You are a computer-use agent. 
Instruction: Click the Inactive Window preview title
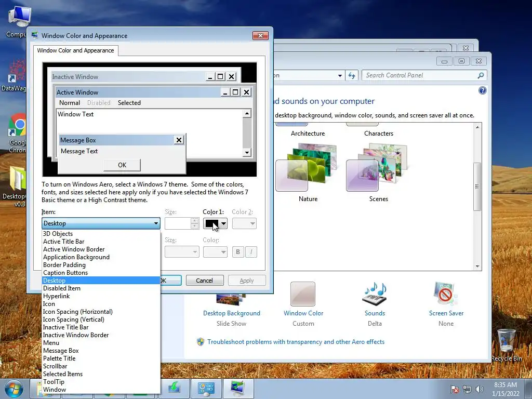pyautogui.click(x=75, y=77)
